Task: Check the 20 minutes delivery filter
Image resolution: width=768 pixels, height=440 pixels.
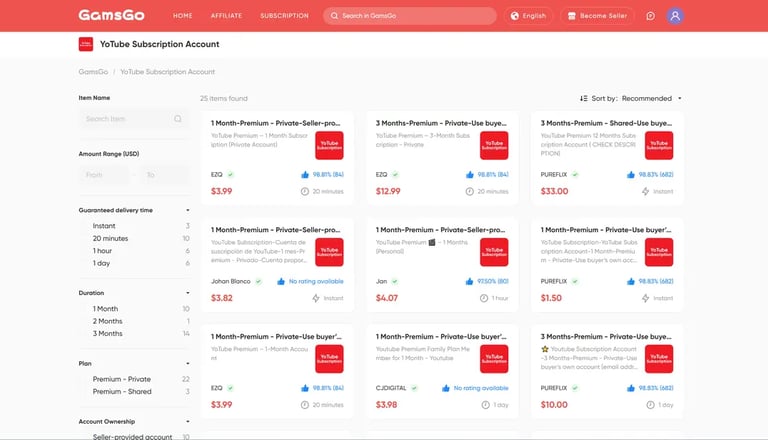Action: 110,238
